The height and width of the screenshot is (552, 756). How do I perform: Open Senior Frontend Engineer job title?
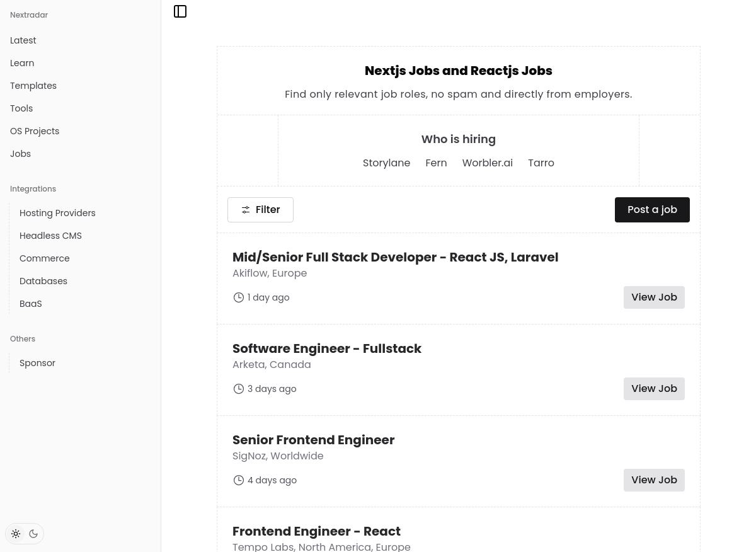click(x=313, y=440)
